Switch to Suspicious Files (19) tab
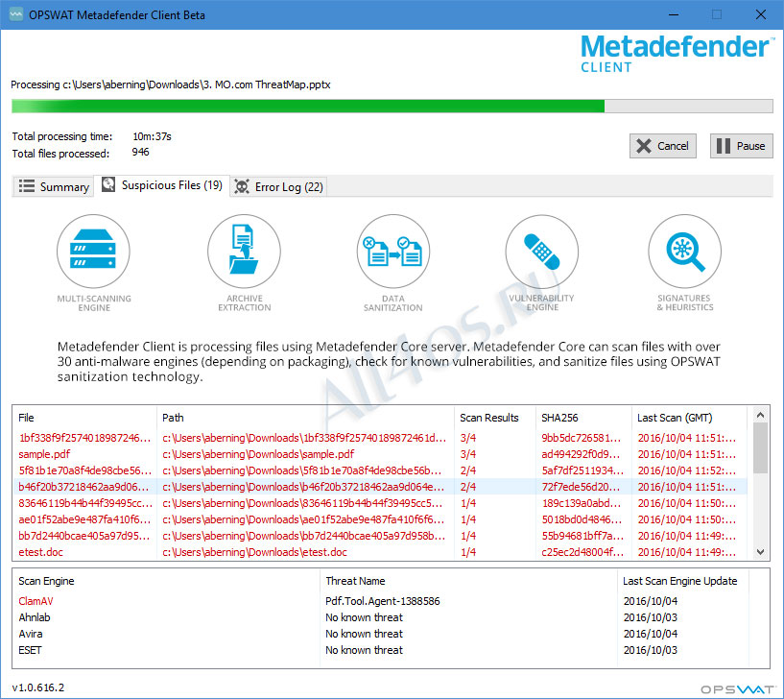 (x=162, y=185)
